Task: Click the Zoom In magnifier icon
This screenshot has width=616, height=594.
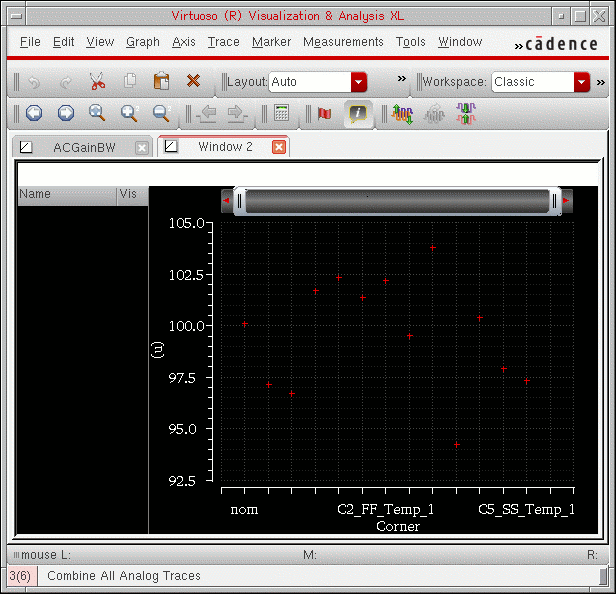Action: 129,114
